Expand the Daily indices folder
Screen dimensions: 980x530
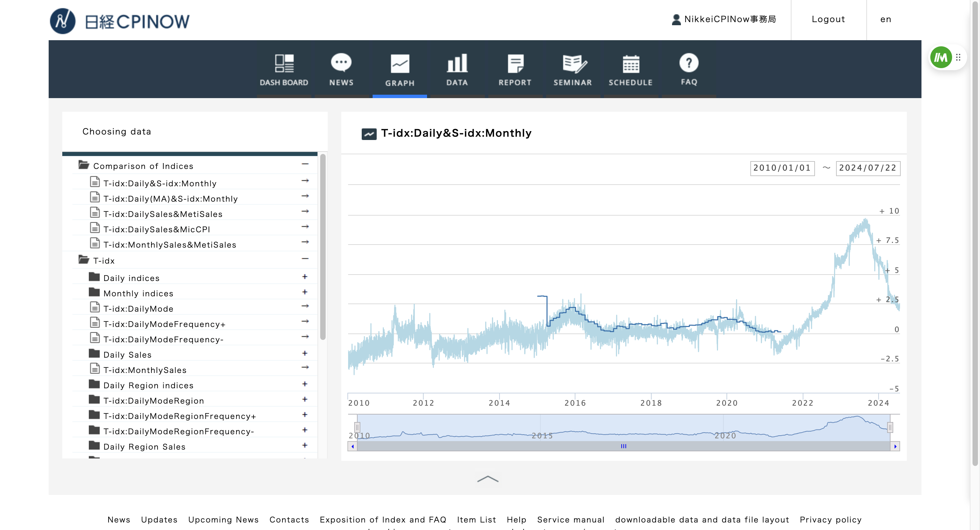(x=305, y=277)
